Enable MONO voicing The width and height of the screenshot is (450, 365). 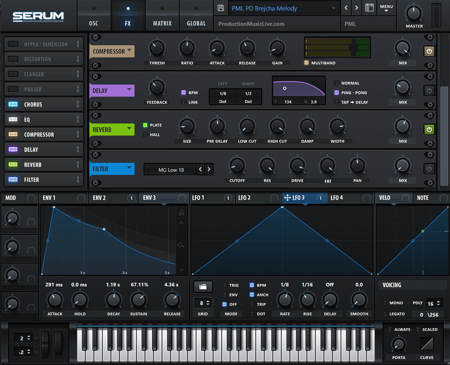tap(385, 303)
